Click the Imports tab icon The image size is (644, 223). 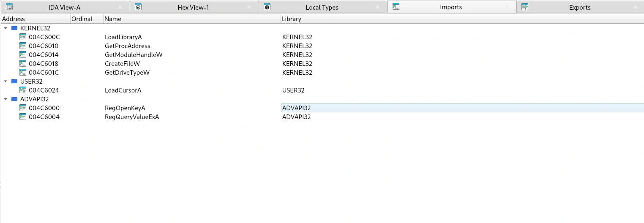pyautogui.click(x=396, y=6)
